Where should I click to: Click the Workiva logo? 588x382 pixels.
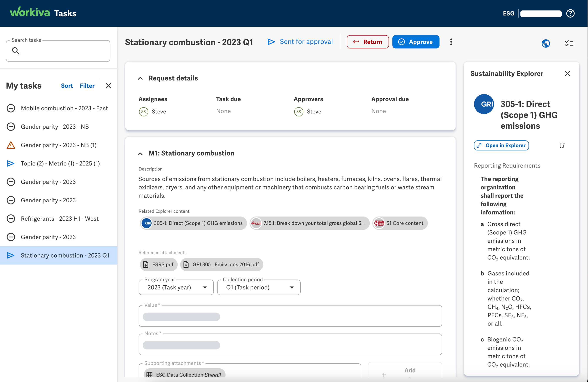click(30, 12)
